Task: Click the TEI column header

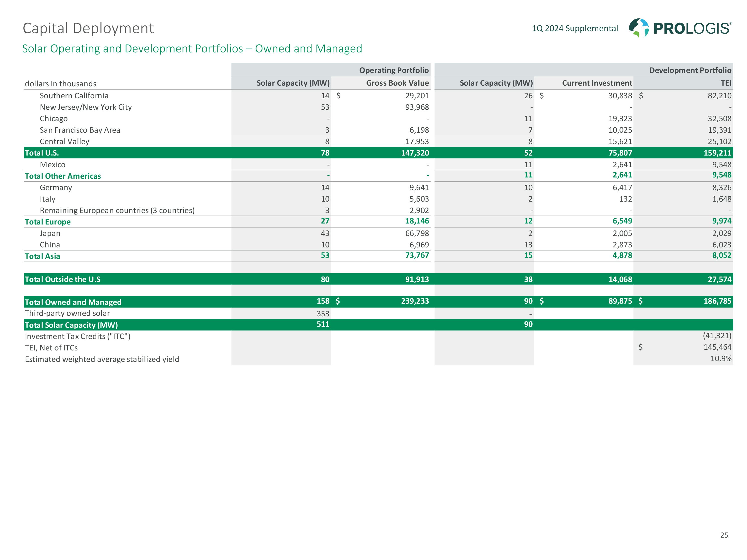Action: point(726,83)
